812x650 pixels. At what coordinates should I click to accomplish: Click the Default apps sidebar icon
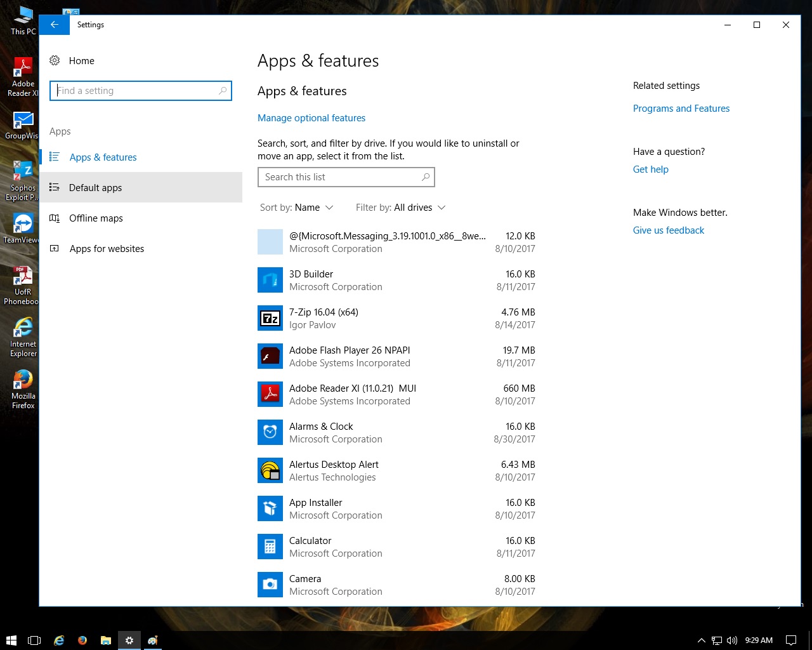tap(55, 187)
